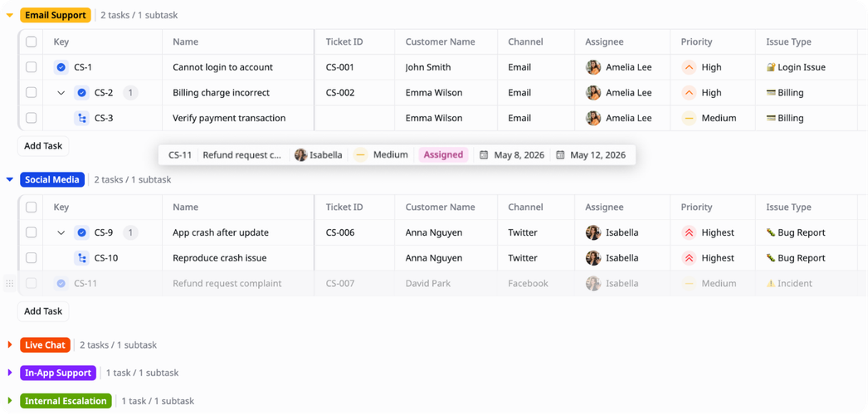This screenshot has width=868, height=415.
Task: Click the card icon for CS-2 Billing
Action: point(771,93)
